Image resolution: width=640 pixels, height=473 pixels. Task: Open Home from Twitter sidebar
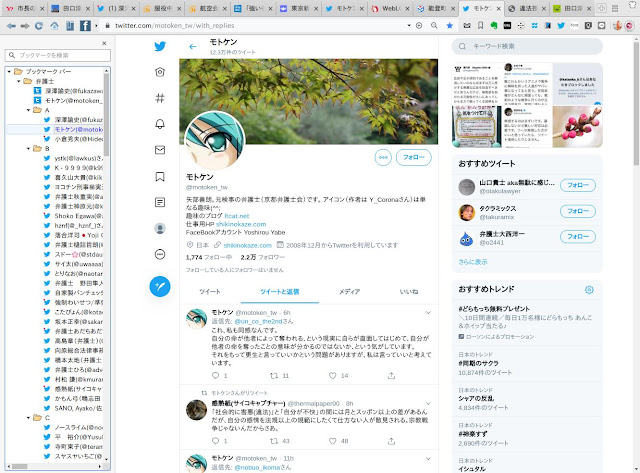[160, 72]
